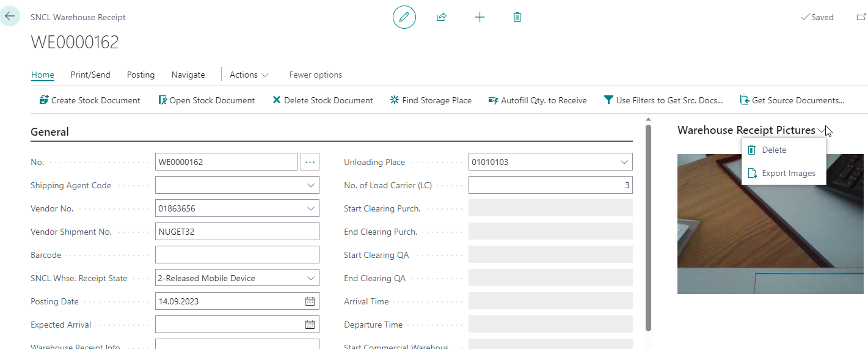Viewport: 868px width, 349px height.
Task: Select Export Images from context menu
Action: click(x=788, y=173)
